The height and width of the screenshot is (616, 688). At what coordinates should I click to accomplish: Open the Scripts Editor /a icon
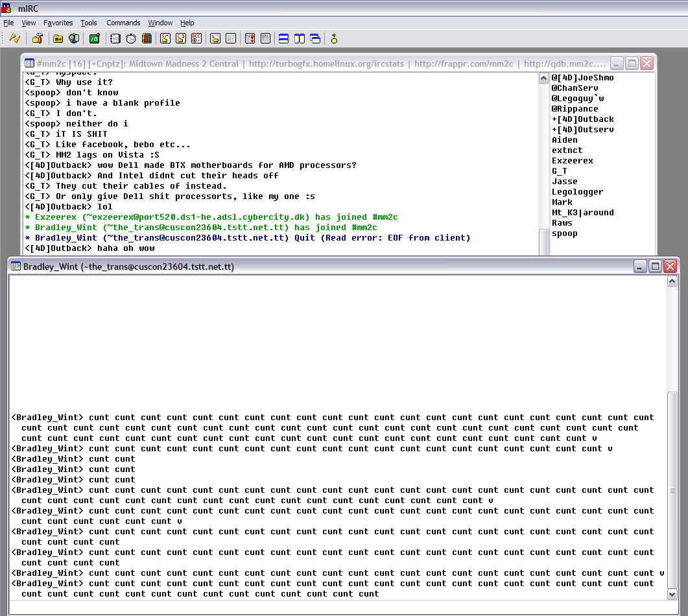click(x=94, y=39)
